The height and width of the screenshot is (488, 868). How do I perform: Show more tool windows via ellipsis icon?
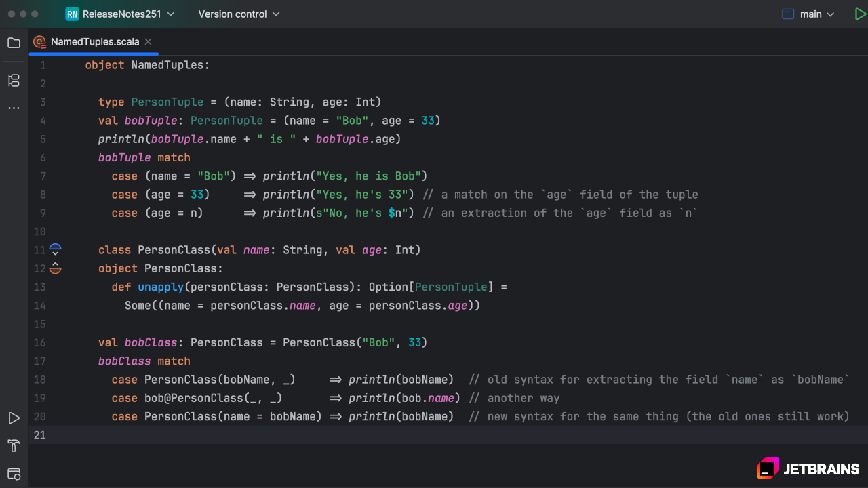[14, 108]
